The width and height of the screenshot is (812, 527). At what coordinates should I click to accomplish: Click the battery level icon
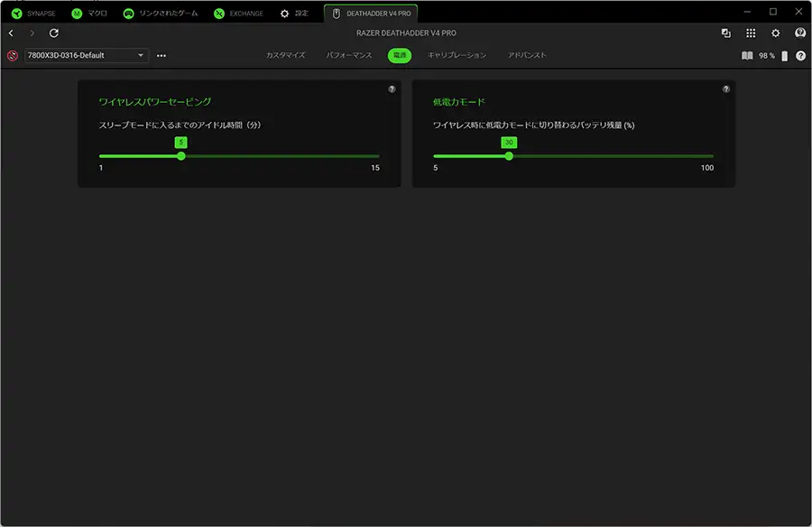point(785,55)
